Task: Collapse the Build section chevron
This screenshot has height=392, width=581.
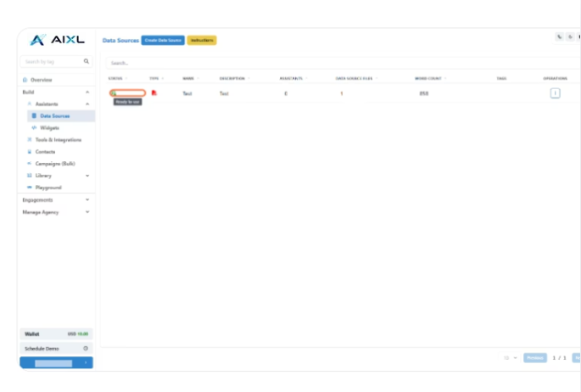Action: point(87,92)
